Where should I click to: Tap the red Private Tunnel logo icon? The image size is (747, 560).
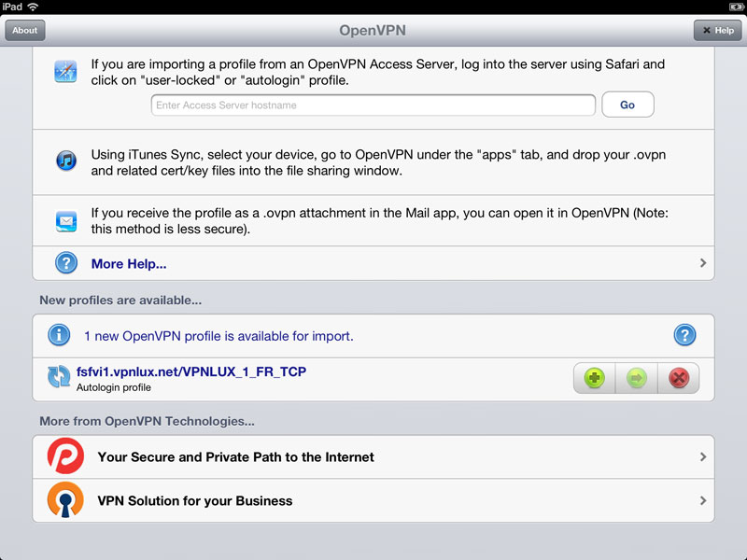[65, 456]
